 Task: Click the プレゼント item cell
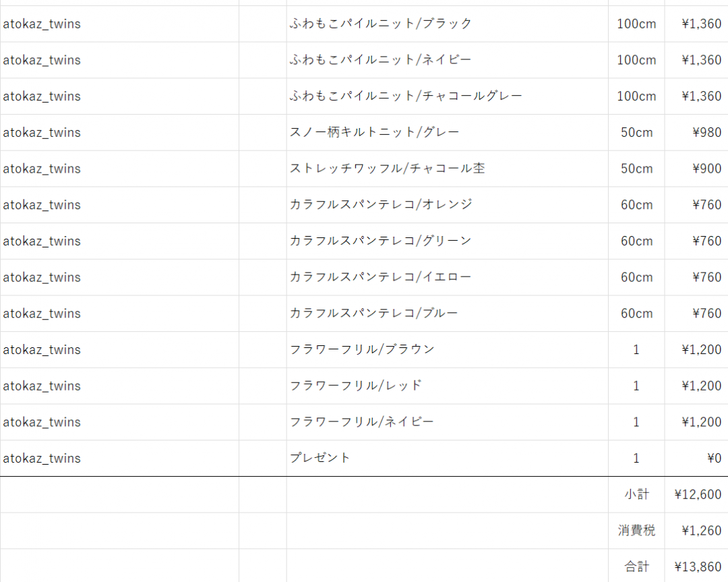coord(320,459)
